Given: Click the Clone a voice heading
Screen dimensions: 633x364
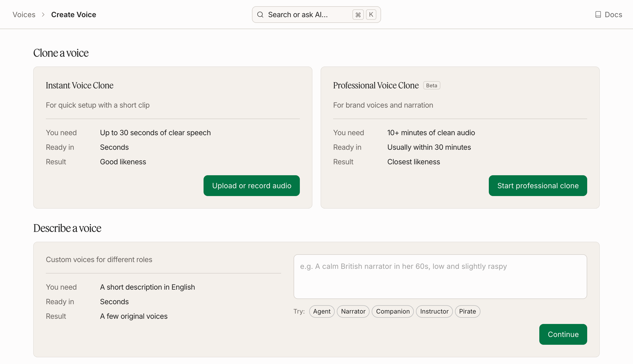Looking at the screenshot, I should [x=61, y=53].
